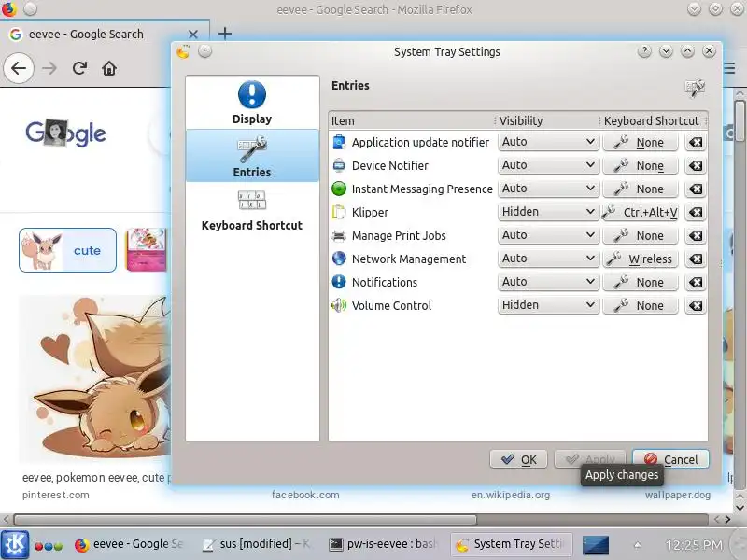Click Notifications shortcut None button
This screenshot has height=560, width=747.
point(641,283)
